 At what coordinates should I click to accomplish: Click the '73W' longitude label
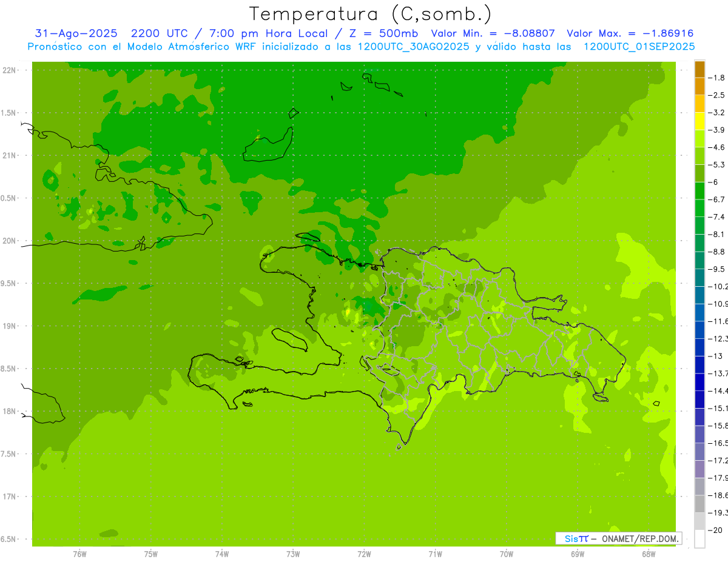(293, 554)
